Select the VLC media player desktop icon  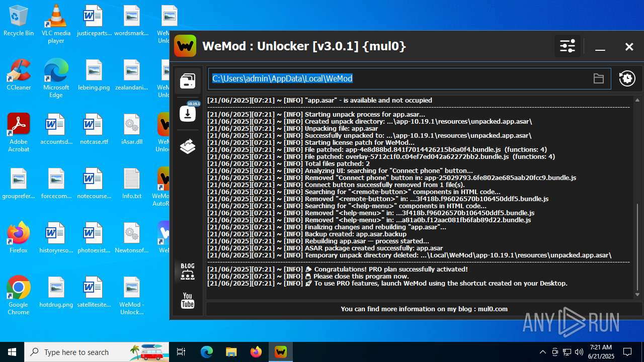(x=56, y=24)
